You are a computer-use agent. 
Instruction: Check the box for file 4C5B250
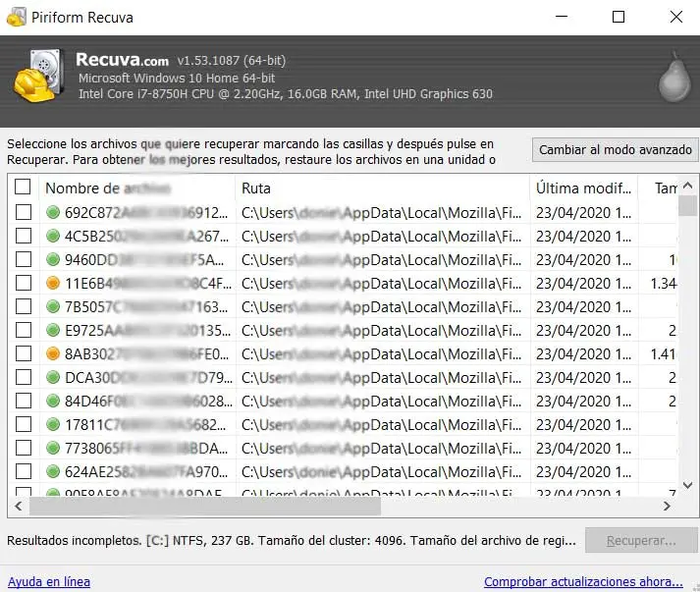tap(24, 236)
